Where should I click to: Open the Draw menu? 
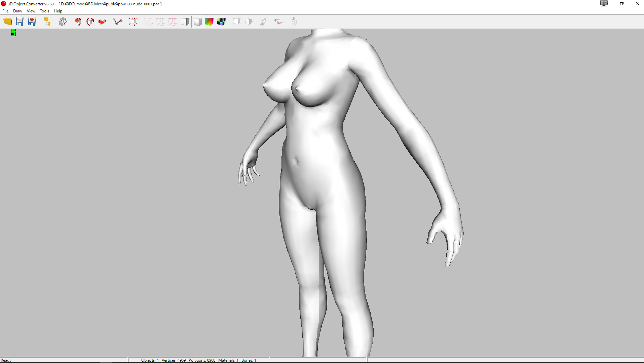17,11
